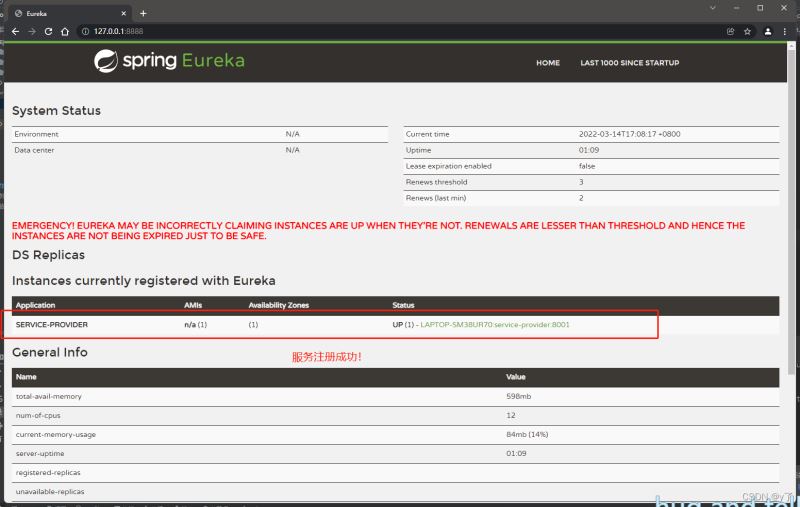Open the Chrome three-dot menu
This screenshot has height=507, width=800.
point(785,31)
